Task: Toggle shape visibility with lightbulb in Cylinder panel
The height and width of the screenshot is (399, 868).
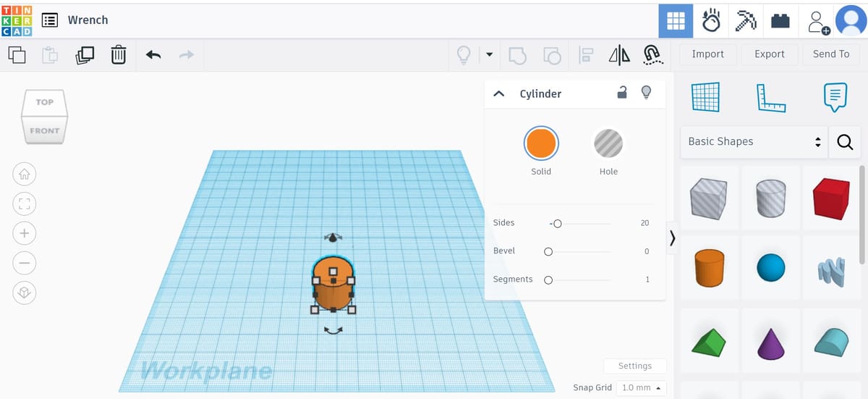Action: pyautogui.click(x=646, y=93)
